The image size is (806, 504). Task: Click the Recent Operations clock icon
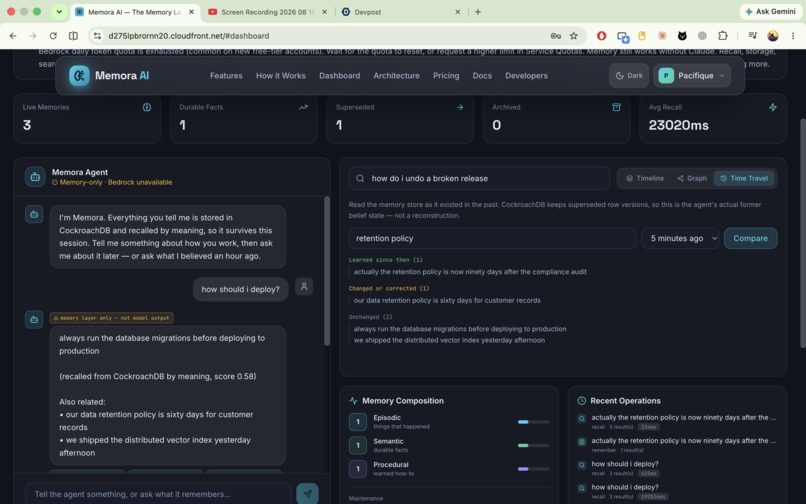pyautogui.click(x=581, y=400)
